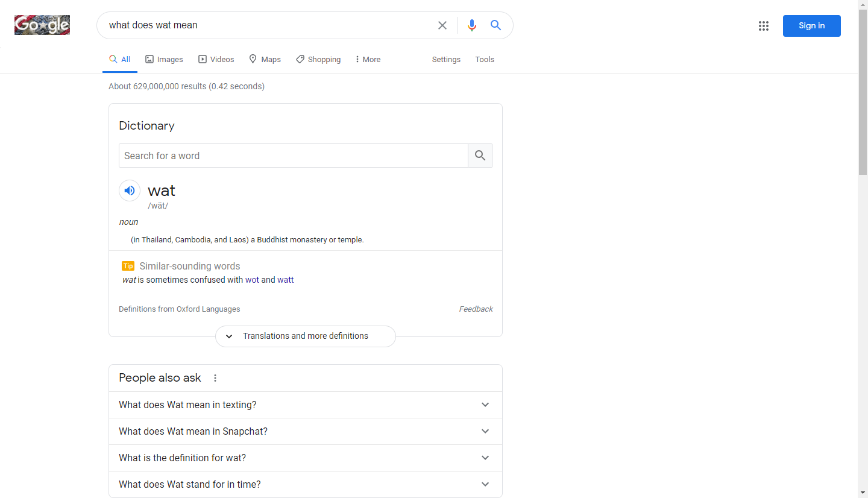868x498 pixels.
Task: Clear the search query with X icon
Action: [442, 25]
